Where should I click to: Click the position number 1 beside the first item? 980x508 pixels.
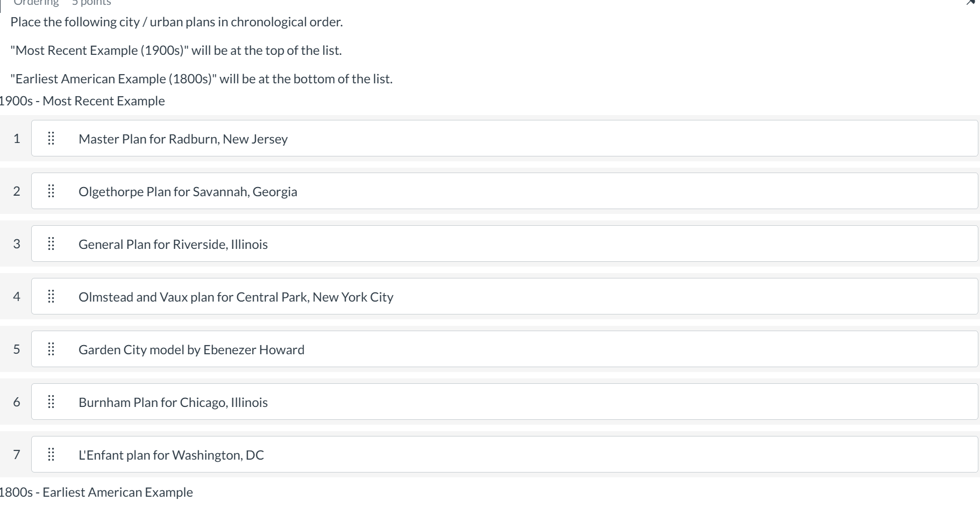click(x=17, y=138)
